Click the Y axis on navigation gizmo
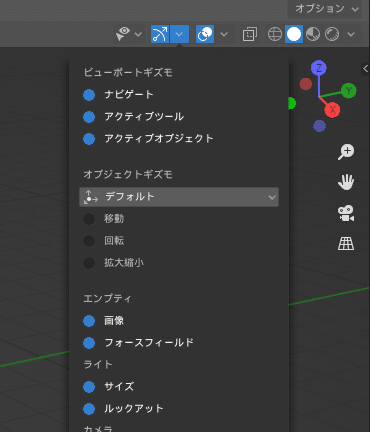Image resolution: width=370 pixels, height=432 pixels. click(349, 90)
